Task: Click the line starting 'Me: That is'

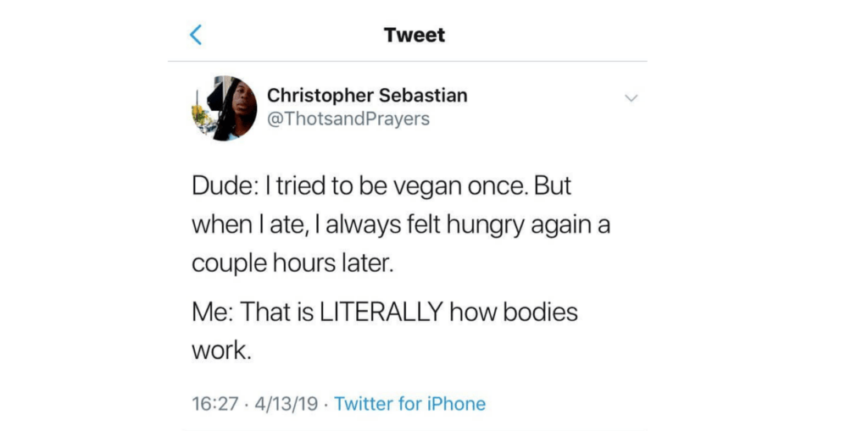Action: (x=385, y=312)
